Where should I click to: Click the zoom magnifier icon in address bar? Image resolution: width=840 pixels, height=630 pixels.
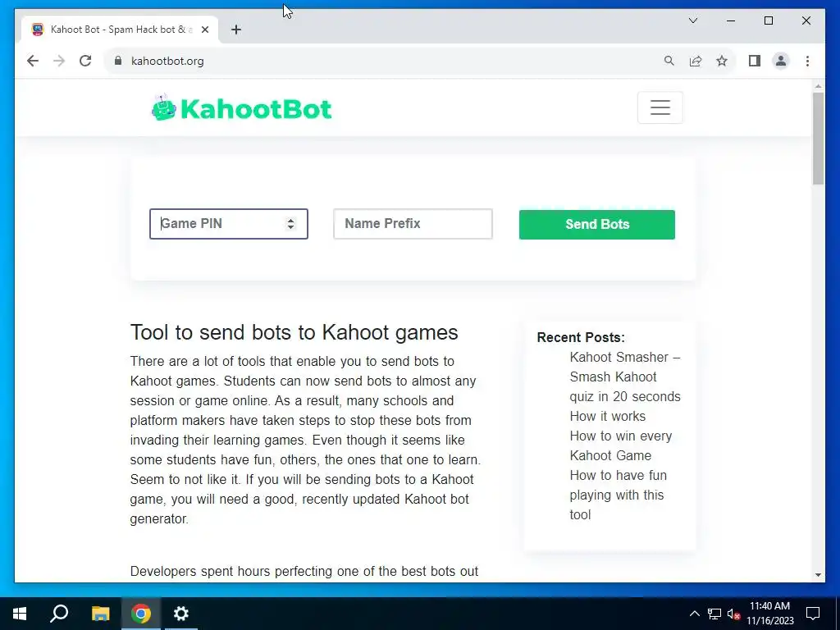pyautogui.click(x=669, y=61)
